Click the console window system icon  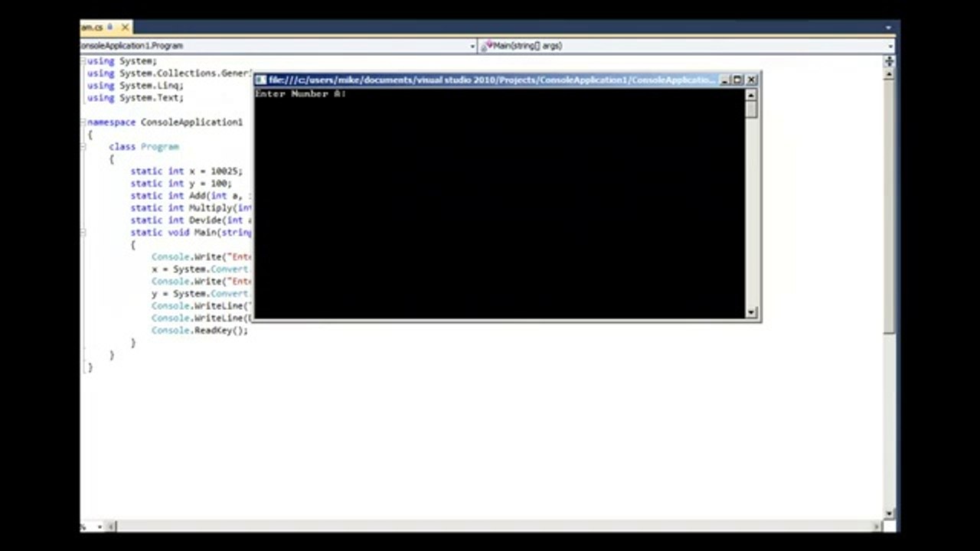(x=260, y=80)
